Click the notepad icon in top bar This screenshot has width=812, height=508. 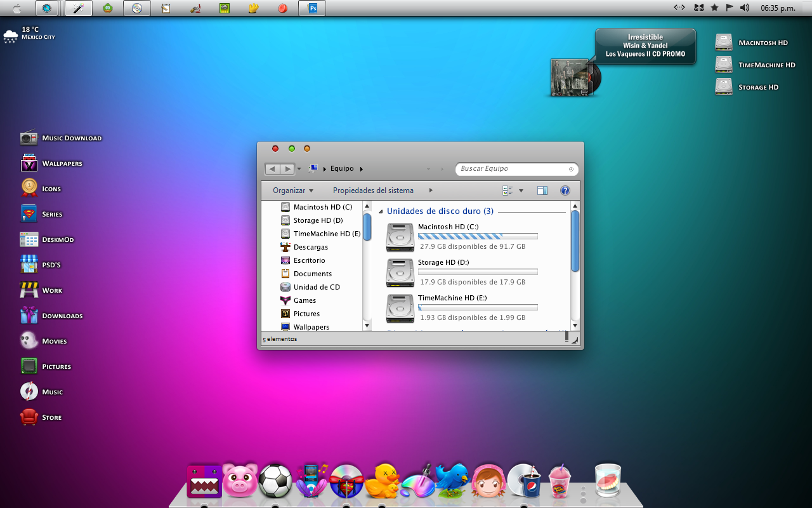166,8
